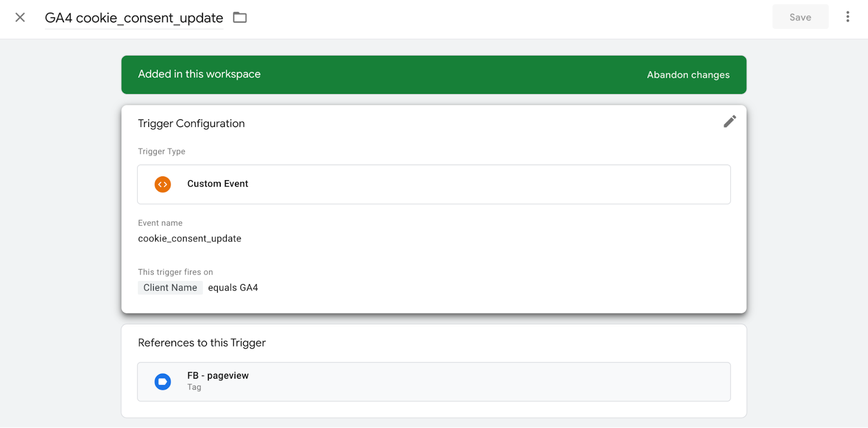Click the folder icon next to the trigger name
The width and height of the screenshot is (868, 428).
point(240,17)
